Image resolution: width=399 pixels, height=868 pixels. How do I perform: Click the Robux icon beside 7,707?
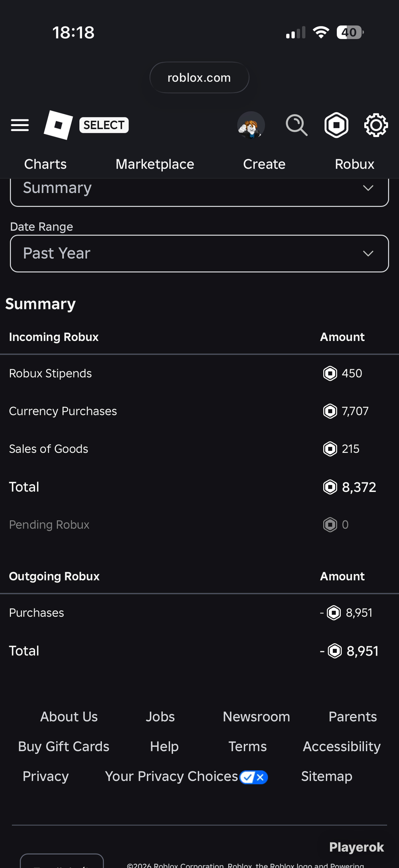click(330, 411)
